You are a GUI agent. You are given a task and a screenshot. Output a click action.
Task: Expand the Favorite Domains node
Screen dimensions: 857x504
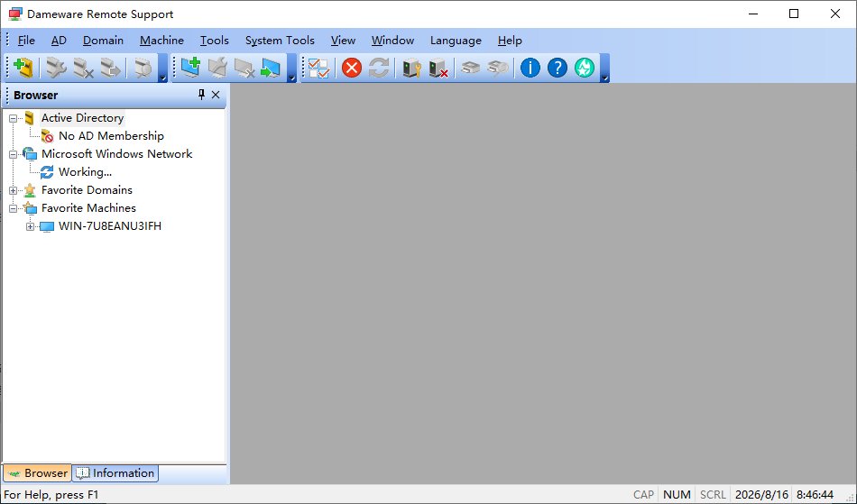coord(14,190)
